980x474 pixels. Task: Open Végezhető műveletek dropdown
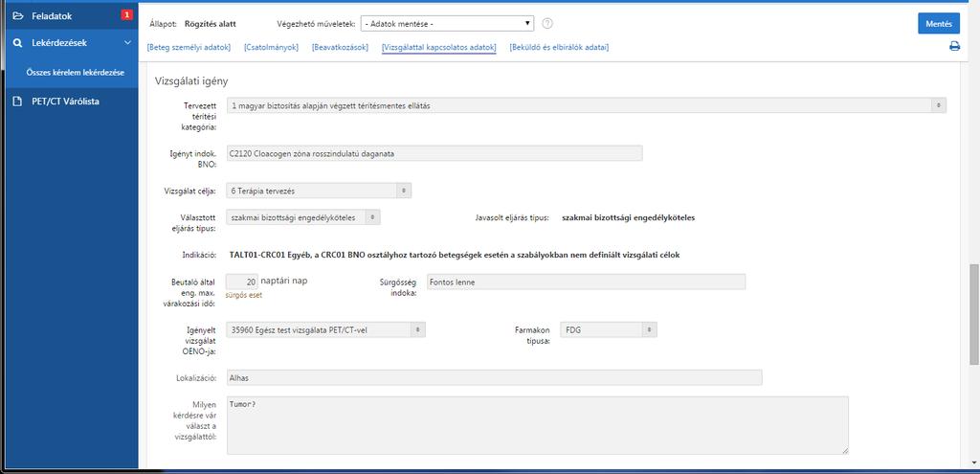pyautogui.click(x=447, y=24)
